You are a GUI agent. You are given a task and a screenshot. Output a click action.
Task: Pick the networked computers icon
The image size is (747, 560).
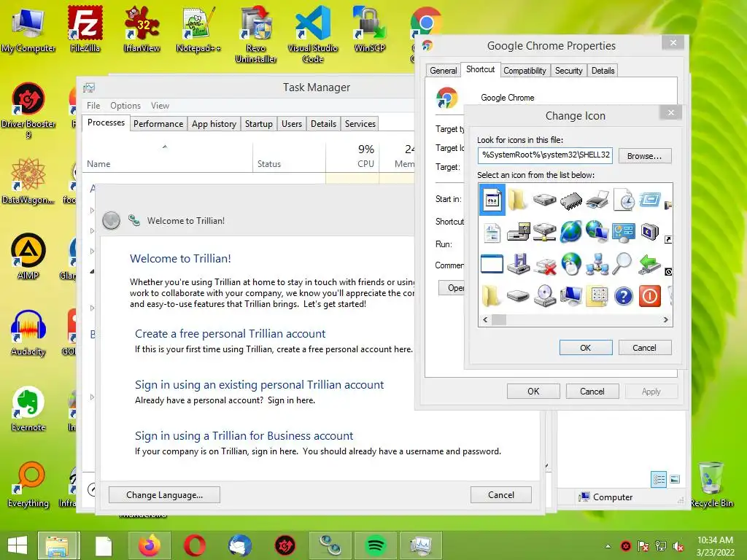point(597,264)
